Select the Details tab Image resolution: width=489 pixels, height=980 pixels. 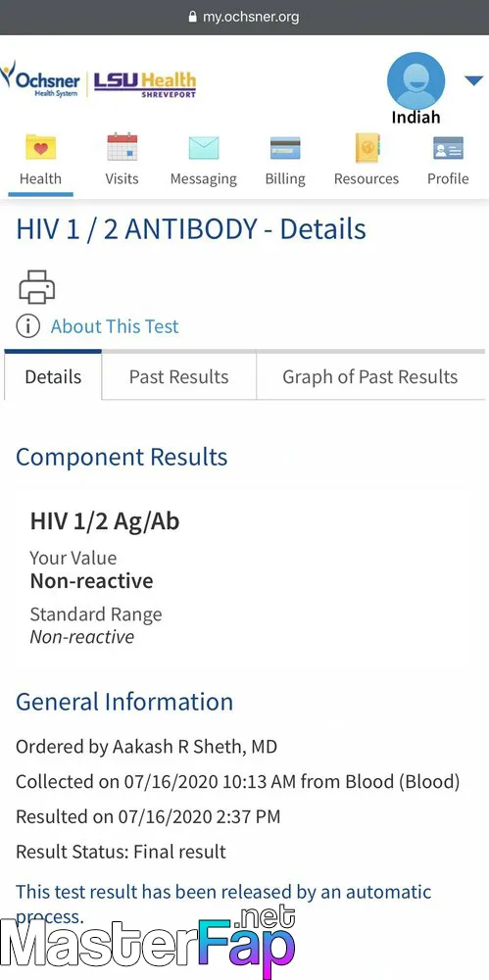click(x=53, y=377)
